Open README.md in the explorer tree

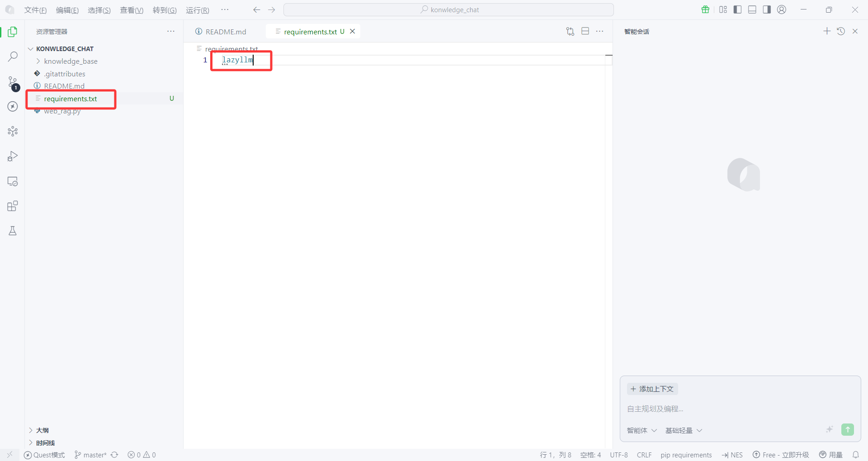(64, 86)
